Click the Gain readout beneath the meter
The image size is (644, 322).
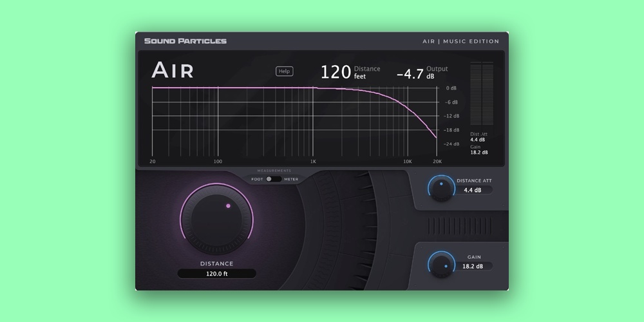click(x=478, y=150)
